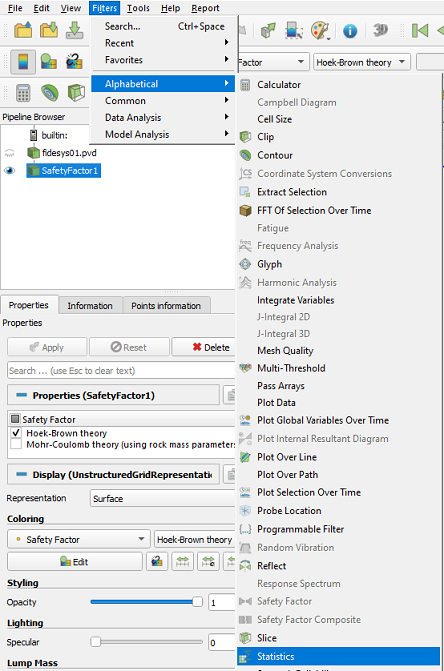Open the Representation Surface dropdown
Viewport: 444px width, 671px height.
click(x=163, y=499)
